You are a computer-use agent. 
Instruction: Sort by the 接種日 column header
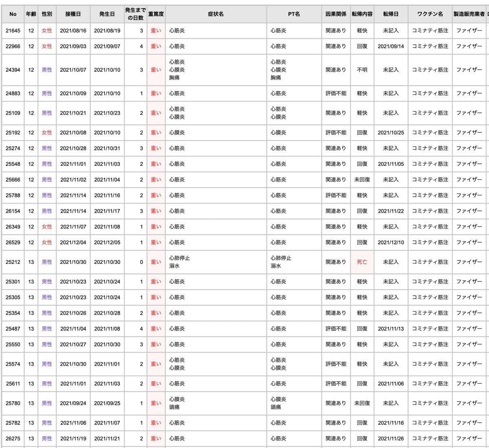(73, 14)
